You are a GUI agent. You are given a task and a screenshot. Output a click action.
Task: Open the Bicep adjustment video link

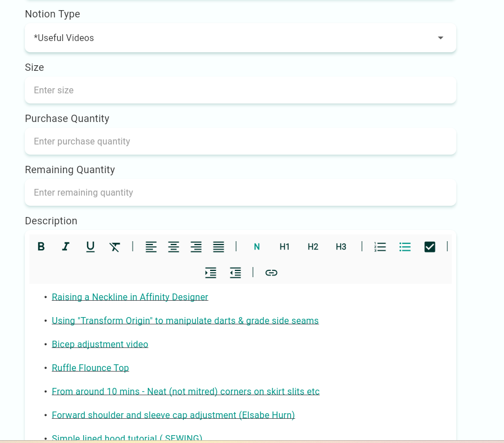[x=100, y=344]
